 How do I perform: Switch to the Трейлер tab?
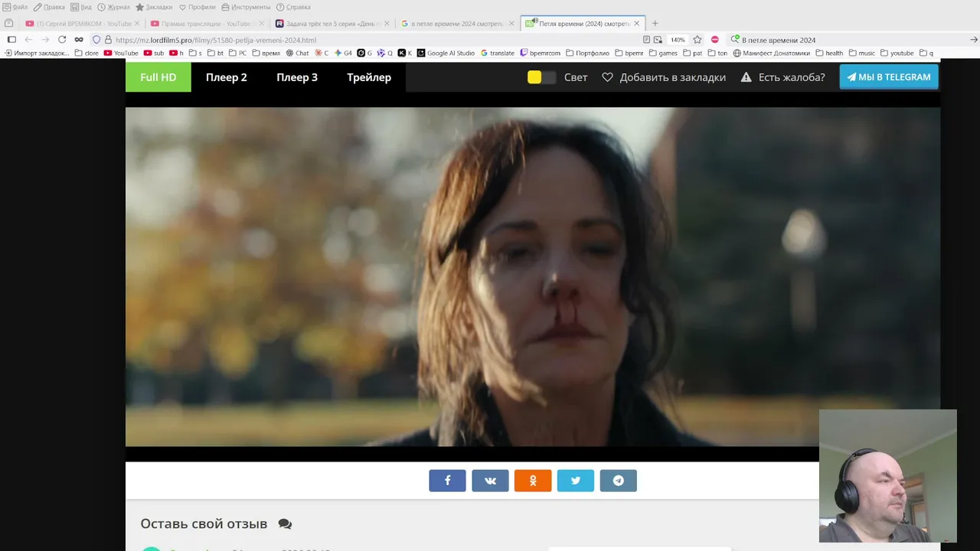(x=369, y=77)
